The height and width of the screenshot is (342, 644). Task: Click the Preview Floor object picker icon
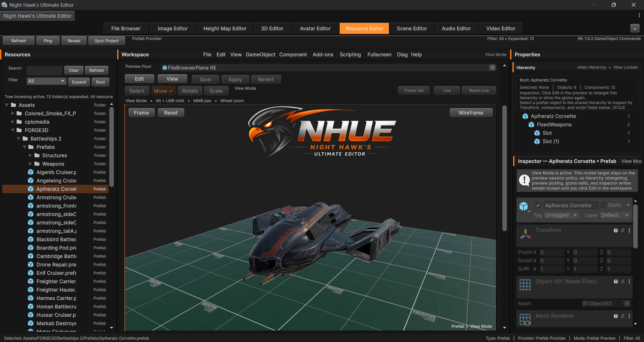coord(492,68)
